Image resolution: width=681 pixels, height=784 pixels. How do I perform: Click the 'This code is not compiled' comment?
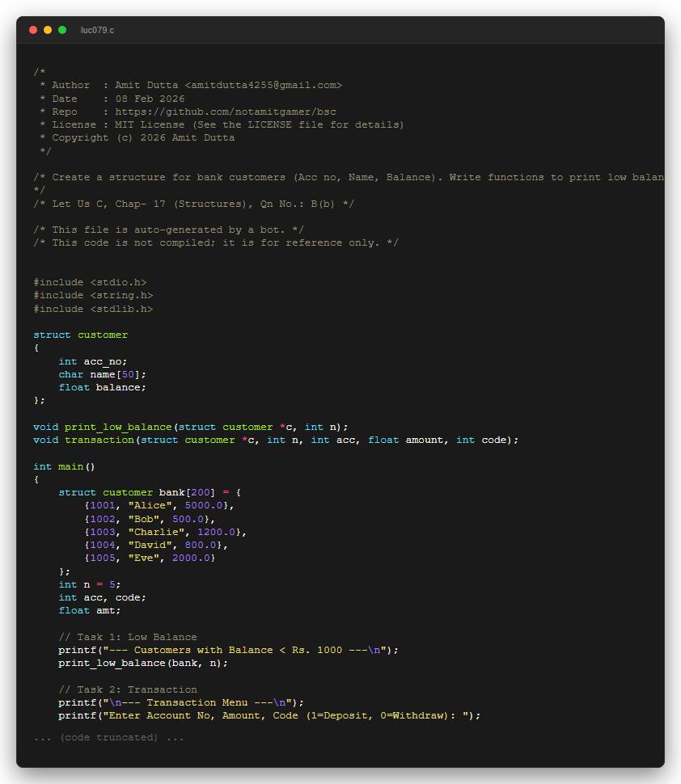(x=216, y=242)
